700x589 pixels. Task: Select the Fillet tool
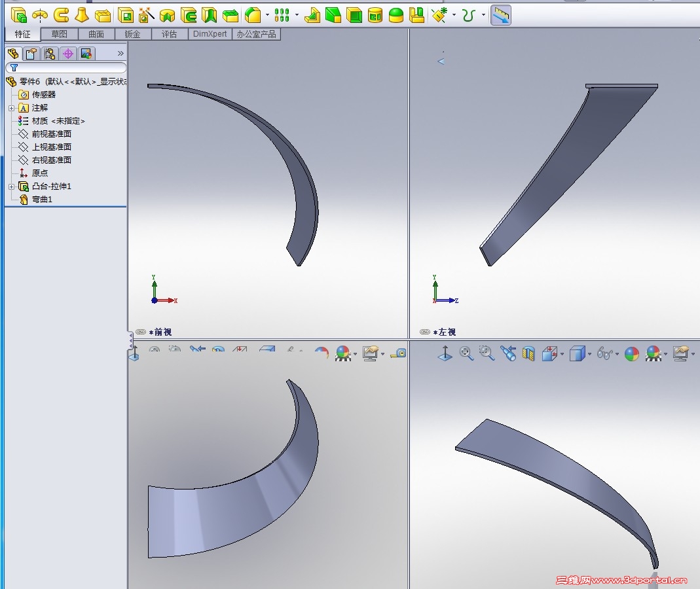tap(253, 16)
